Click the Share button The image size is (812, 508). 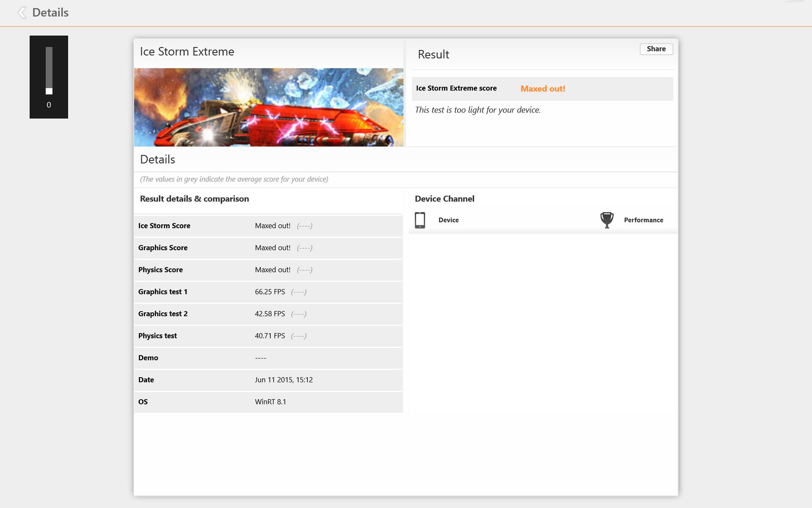tap(656, 49)
